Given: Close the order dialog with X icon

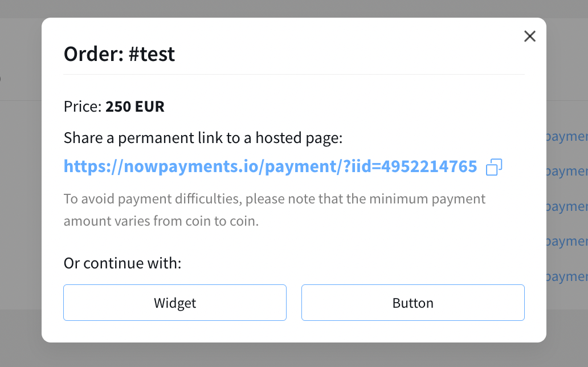Looking at the screenshot, I should pos(530,36).
